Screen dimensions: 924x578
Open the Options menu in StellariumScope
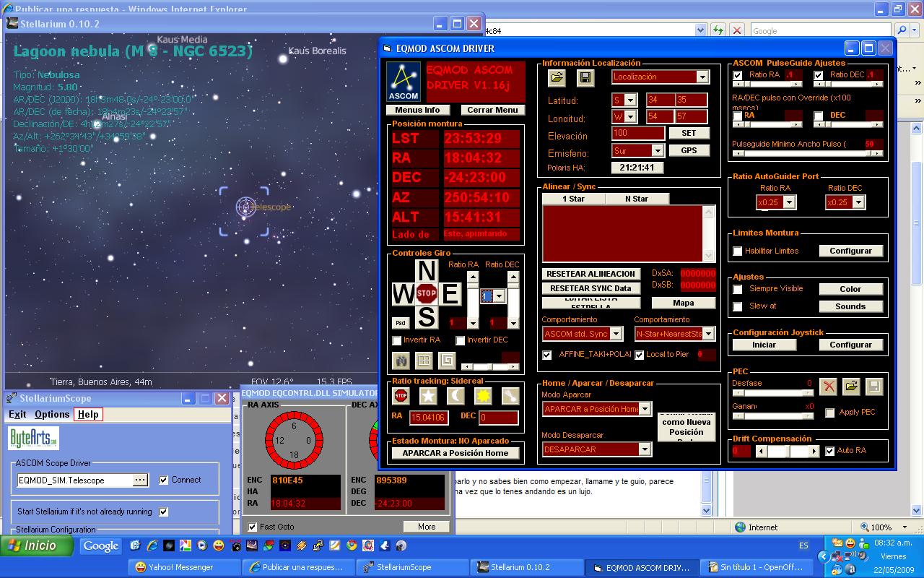[52, 414]
